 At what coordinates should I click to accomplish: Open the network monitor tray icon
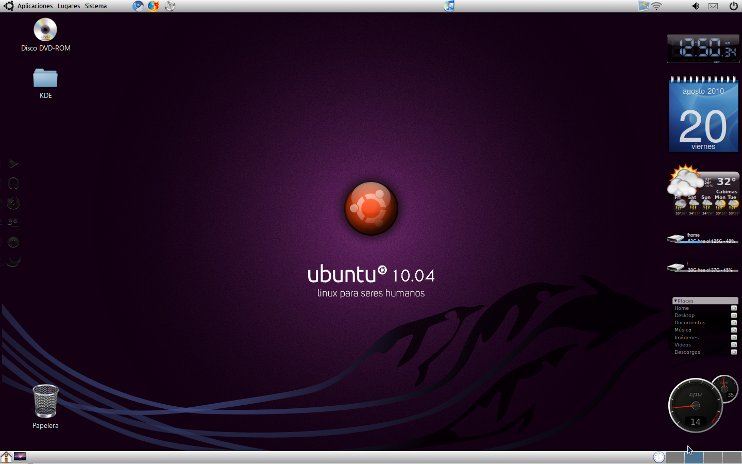(x=644, y=6)
